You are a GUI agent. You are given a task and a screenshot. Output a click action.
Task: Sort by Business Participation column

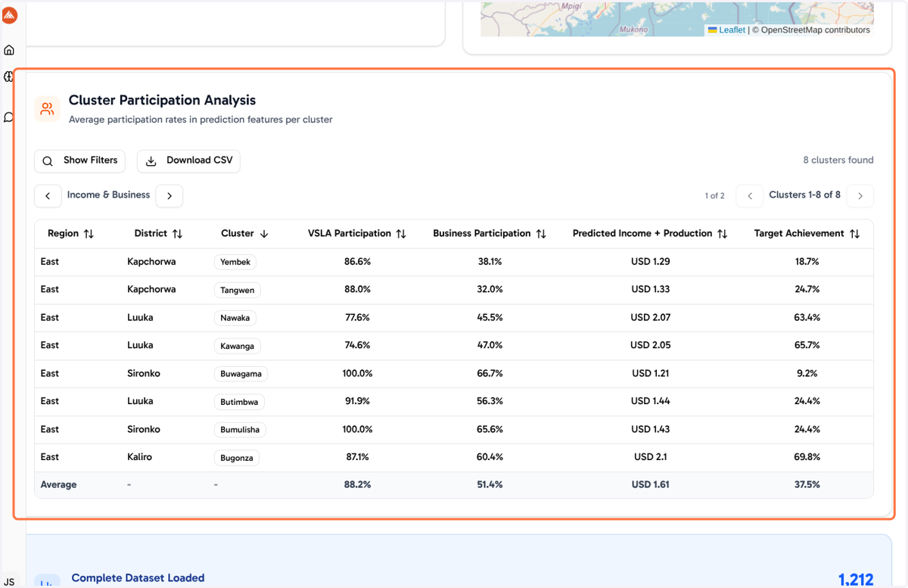point(541,234)
